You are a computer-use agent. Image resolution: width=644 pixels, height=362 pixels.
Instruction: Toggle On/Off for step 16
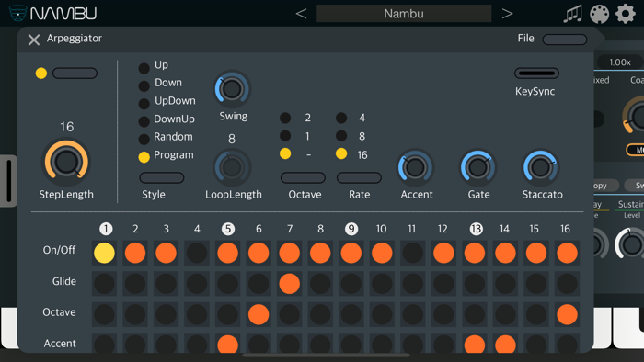(x=568, y=253)
